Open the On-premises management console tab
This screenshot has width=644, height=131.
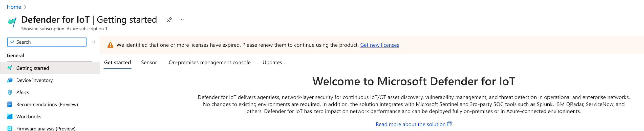coord(209,62)
